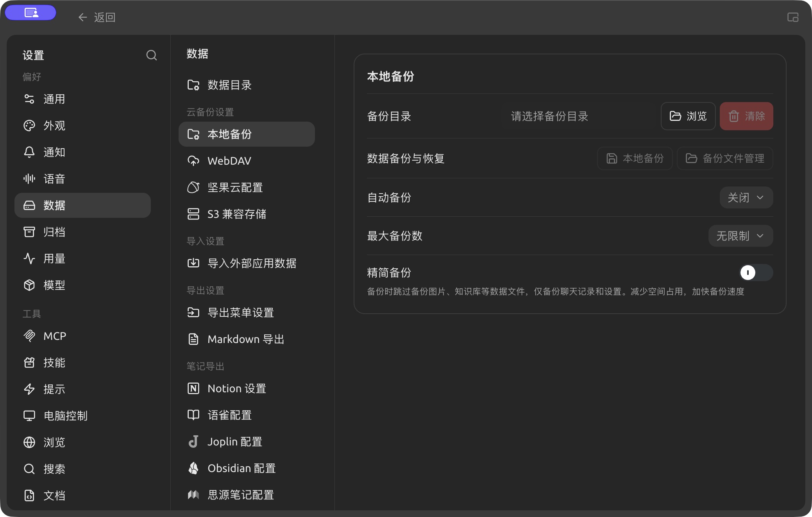Click the 浏览 browse folder button
Image resolution: width=812 pixels, height=517 pixels.
click(x=688, y=116)
